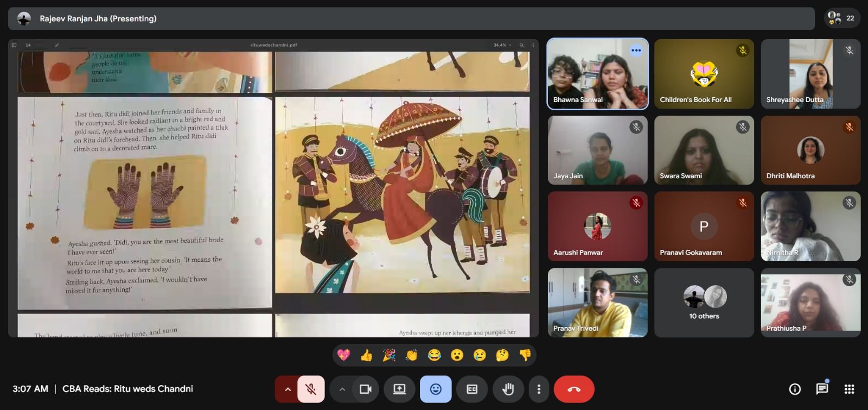
Task: Click the Dhriti Malhotra name label
Action: (790, 176)
